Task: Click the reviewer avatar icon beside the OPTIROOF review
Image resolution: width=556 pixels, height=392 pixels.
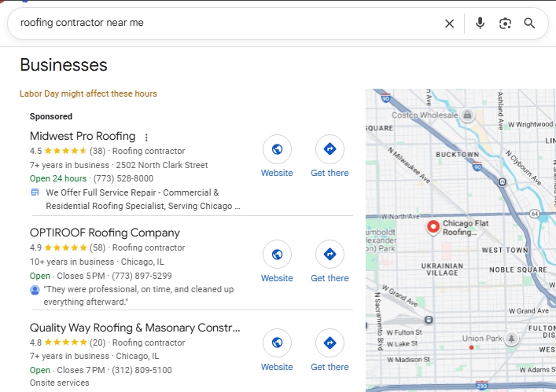Action: coord(35,290)
